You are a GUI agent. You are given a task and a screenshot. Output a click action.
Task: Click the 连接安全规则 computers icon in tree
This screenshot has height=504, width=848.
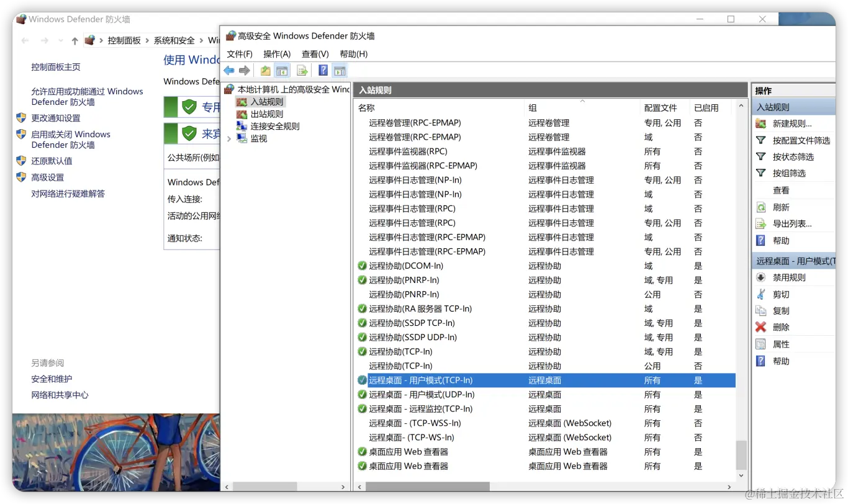tap(241, 126)
